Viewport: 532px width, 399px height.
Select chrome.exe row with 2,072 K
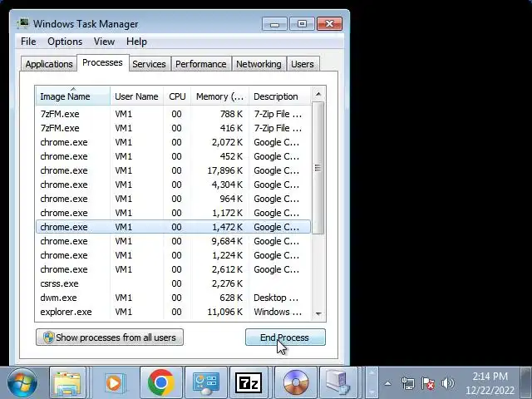click(173, 142)
